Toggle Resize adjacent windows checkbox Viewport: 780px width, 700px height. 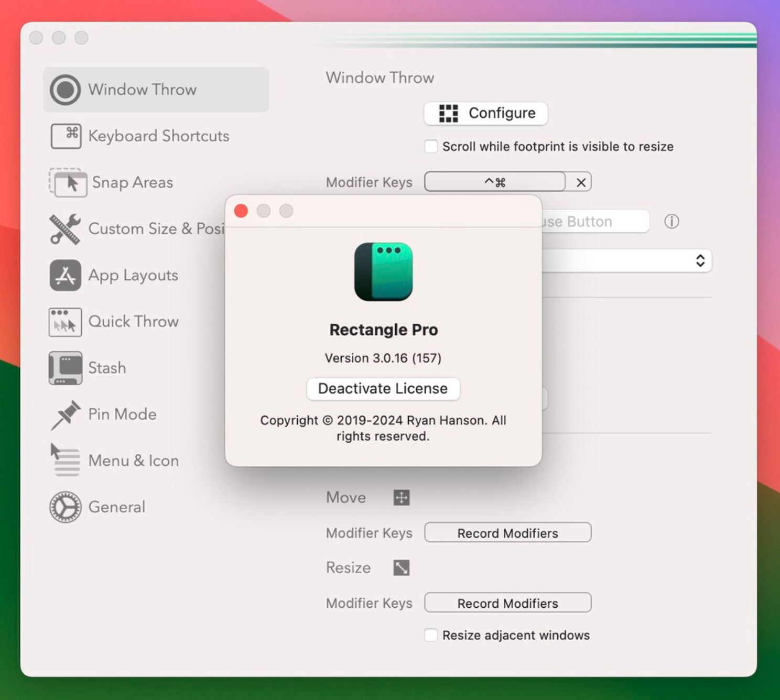pos(431,635)
